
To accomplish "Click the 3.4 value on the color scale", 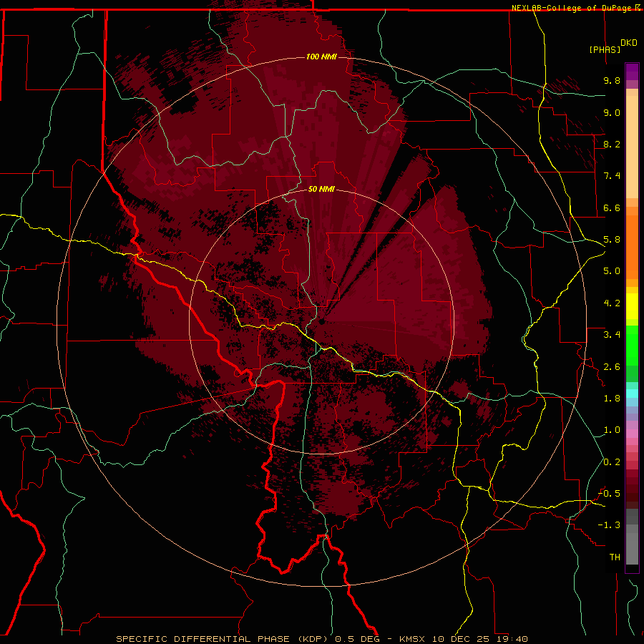I will [x=612, y=335].
